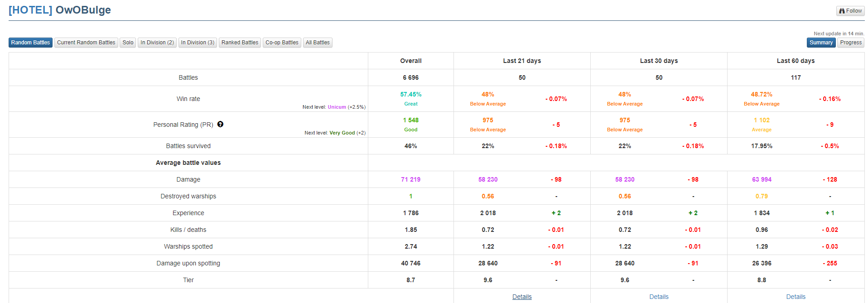Open the In Division (2) tab
The height and width of the screenshot is (303, 868).
point(157,43)
